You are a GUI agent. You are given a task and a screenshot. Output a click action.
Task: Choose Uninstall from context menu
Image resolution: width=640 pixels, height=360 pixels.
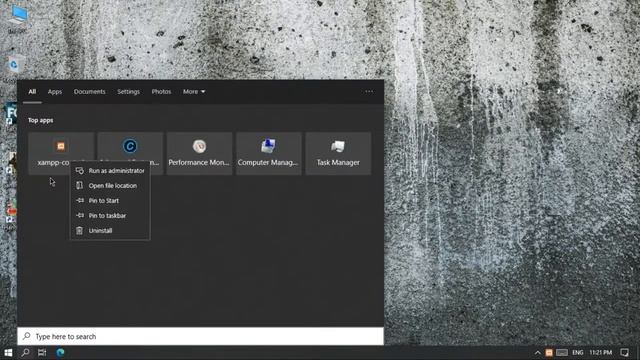coord(110,231)
